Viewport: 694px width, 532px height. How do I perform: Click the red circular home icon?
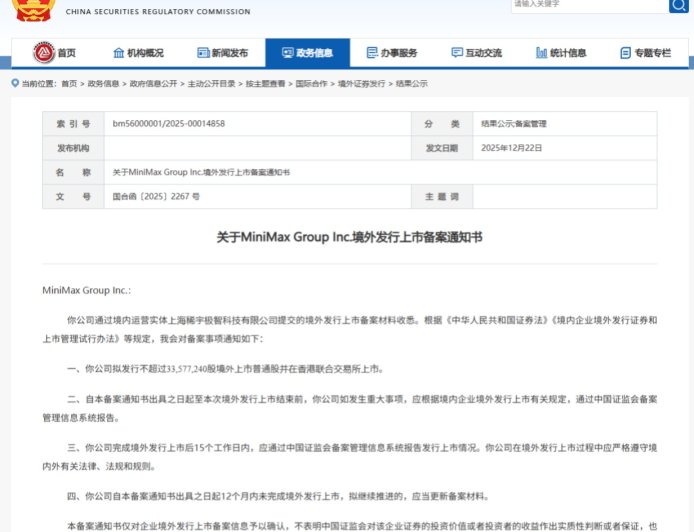pos(44,53)
